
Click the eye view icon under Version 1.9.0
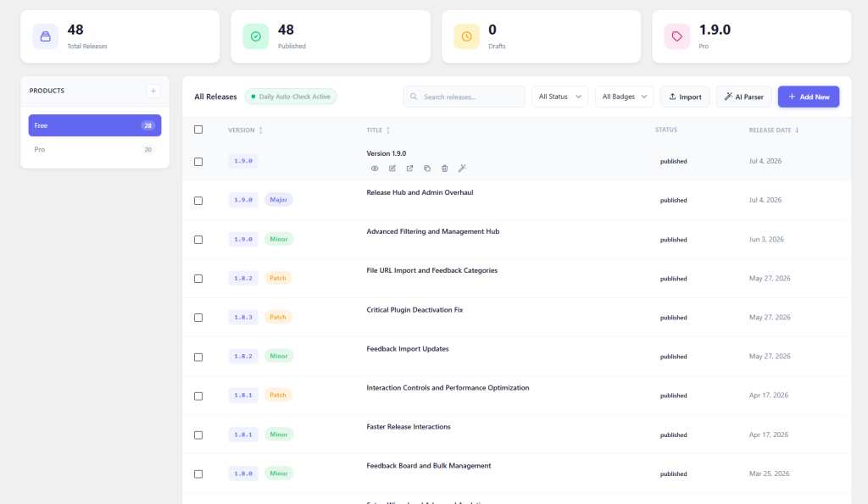[375, 169]
